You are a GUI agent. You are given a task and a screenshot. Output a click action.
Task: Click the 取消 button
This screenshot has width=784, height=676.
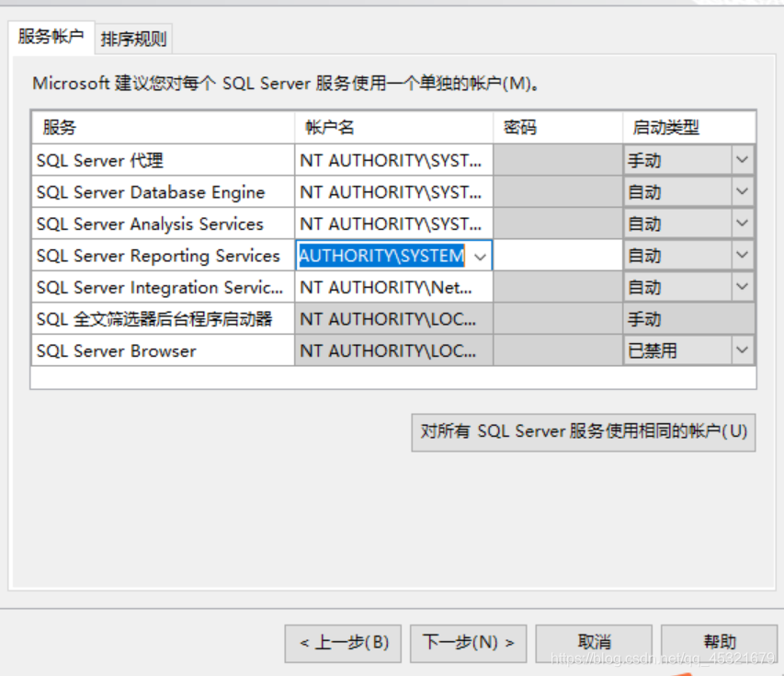point(594,643)
